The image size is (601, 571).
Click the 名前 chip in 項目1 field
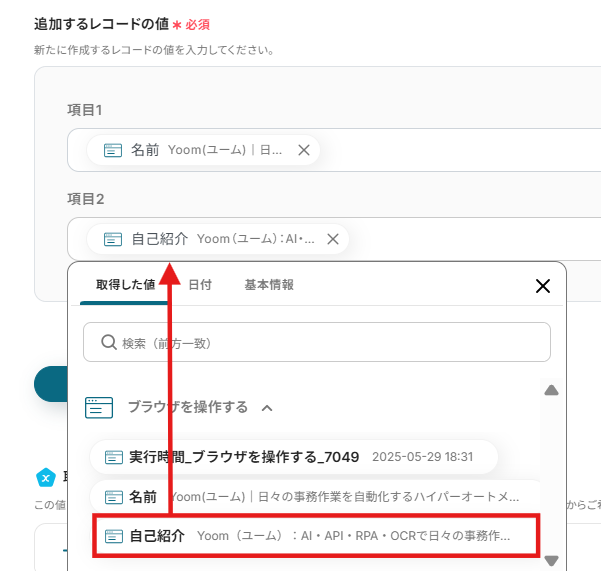[x=203, y=150]
